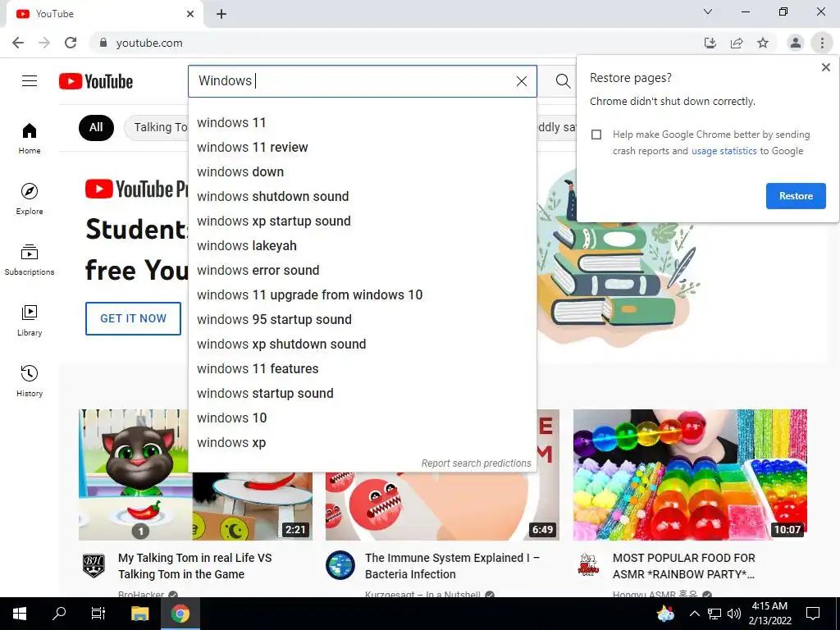Open Chrome three-dot menu
840x630 pixels.
point(822,43)
